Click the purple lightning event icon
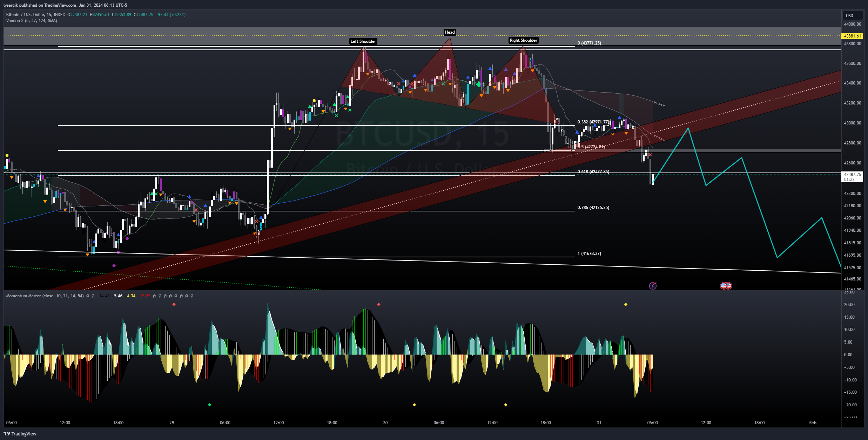Viewport: 868px width, 440px height. 653,286
